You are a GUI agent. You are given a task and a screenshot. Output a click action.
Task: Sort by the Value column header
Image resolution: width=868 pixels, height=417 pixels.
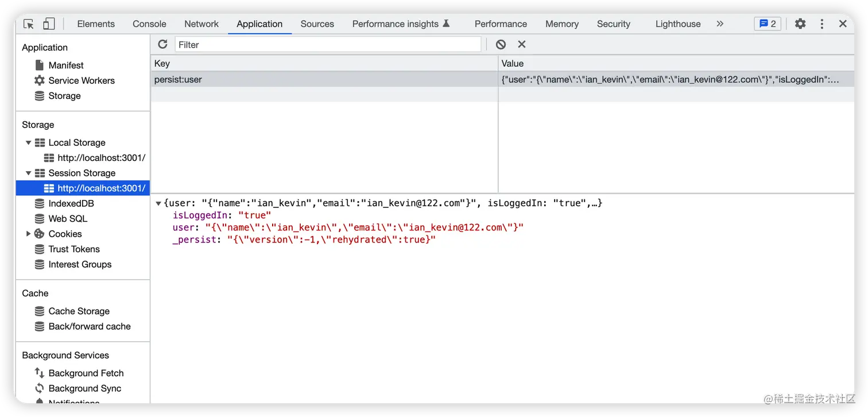coord(676,63)
